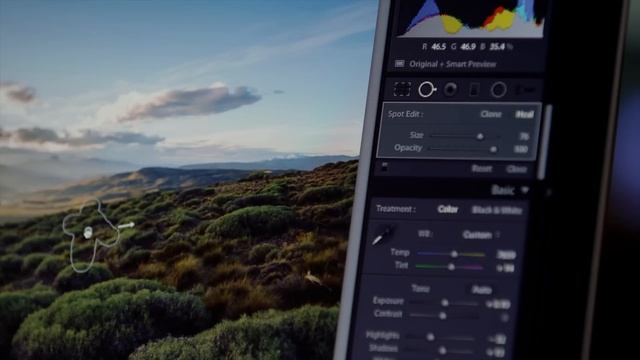Click the Opacity slider handle
This screenshot has width=640, height=360.
point(493,149)
